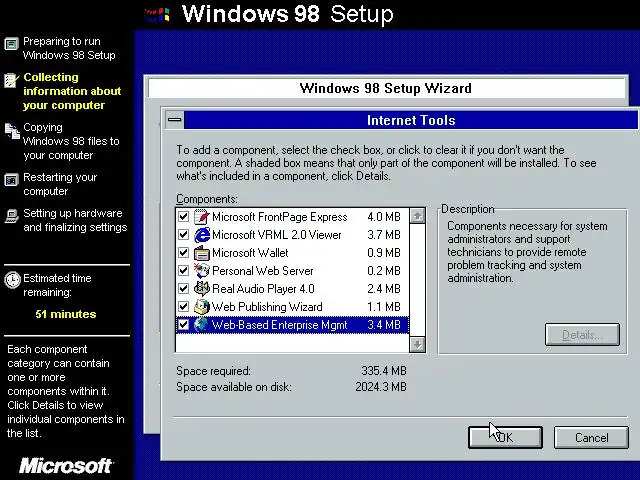Click the 2024.3 MB space available value
Screen dimensions: 640x480
tap(381, 387)
